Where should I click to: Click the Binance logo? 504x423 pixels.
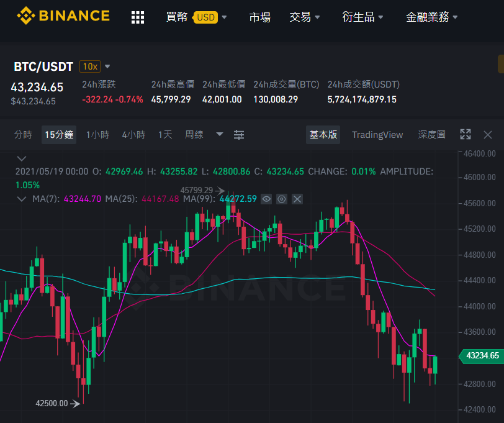coord(63,16)
